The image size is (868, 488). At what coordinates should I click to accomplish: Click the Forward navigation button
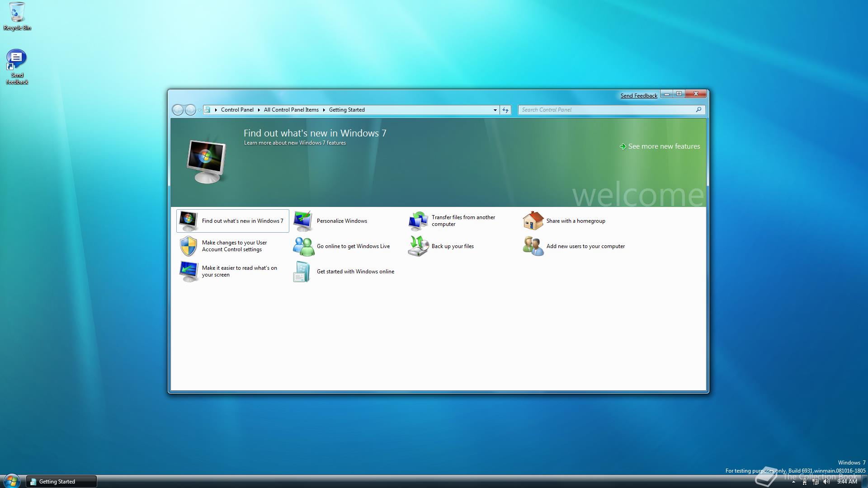190,110
